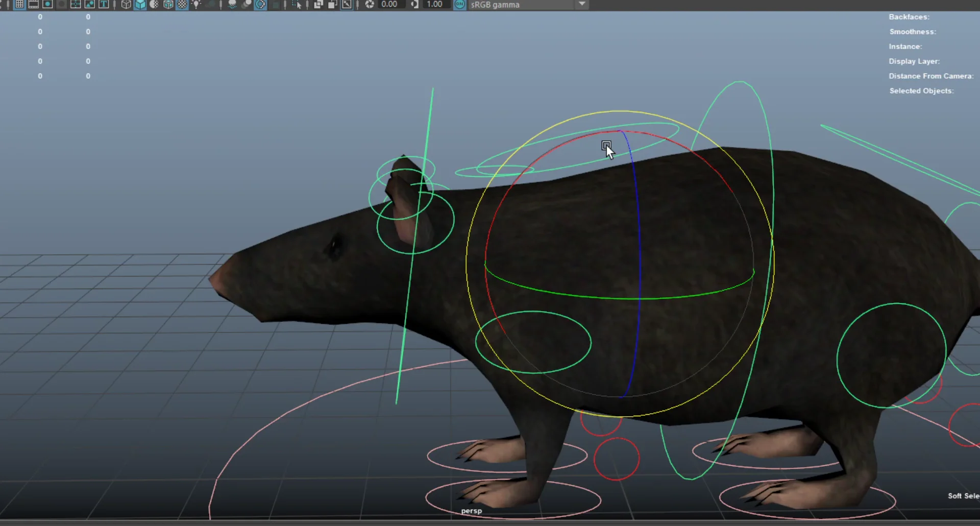Toggle the Isolate Select icon
This screenshot has height=526, width=980.
point(297,4)
